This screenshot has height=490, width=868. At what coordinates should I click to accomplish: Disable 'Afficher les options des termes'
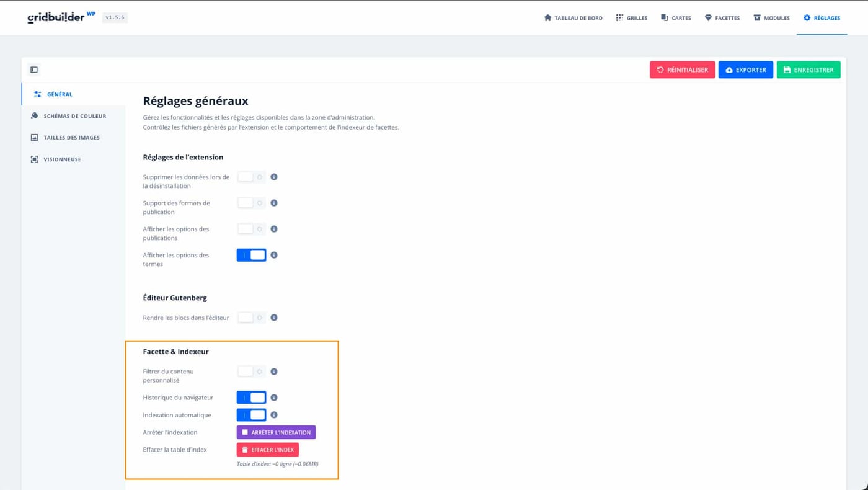coord(251,254)
